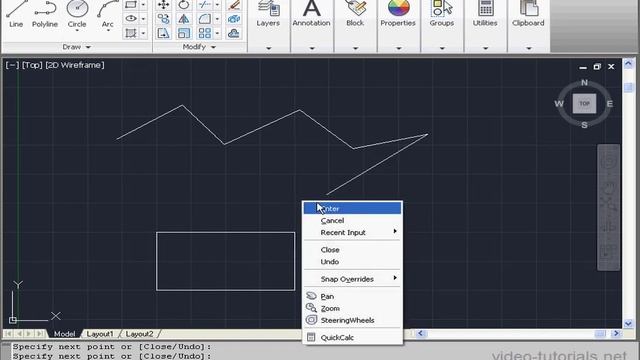Activate the Erase tool
Viewport: 640px width, 360px height.
pos(234,4)
